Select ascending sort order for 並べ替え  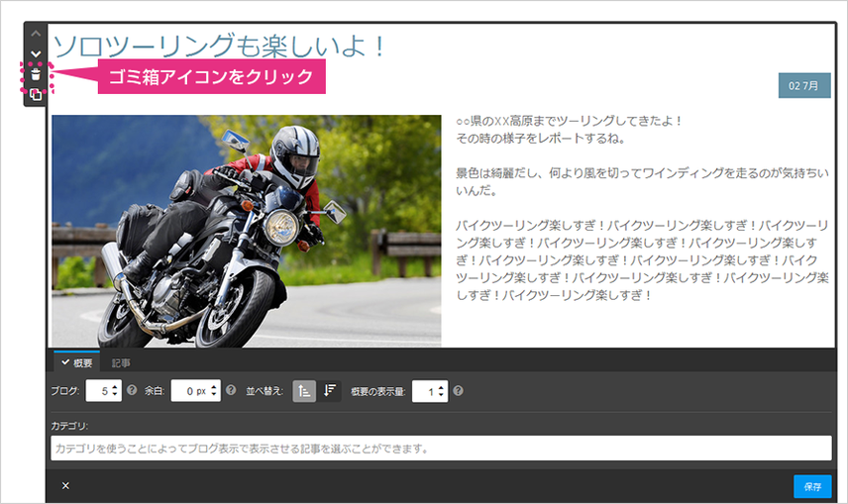(304, 391)
